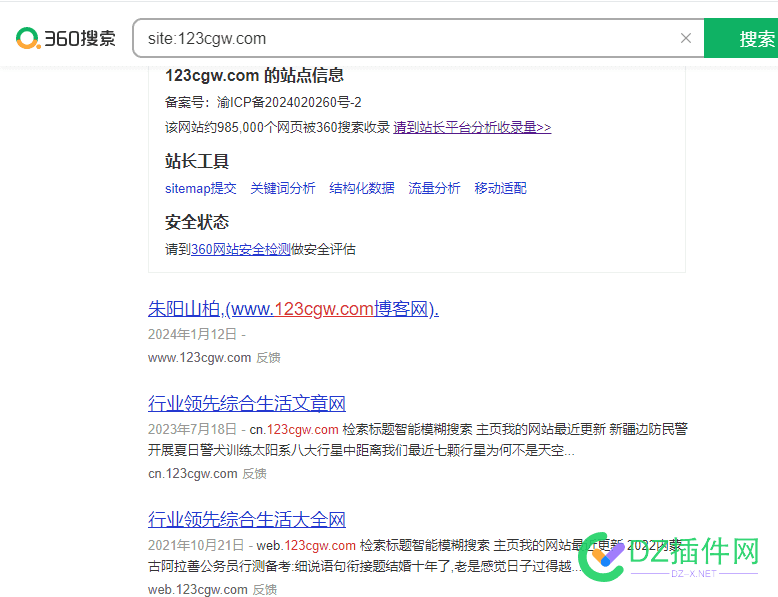Click the www.123cgw.com result URL text
The width and height of the screenshot is (778, 597).
[199, 358]
